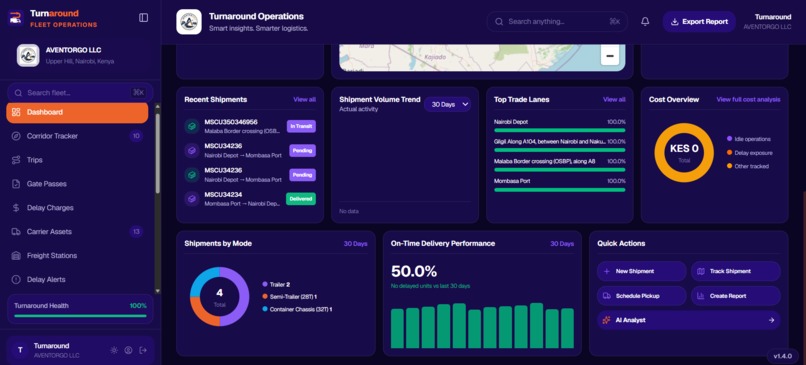This screenshot has width=806, height=365.
Task: Click the T avatar in sidebar footer
Action: (20, 350)
